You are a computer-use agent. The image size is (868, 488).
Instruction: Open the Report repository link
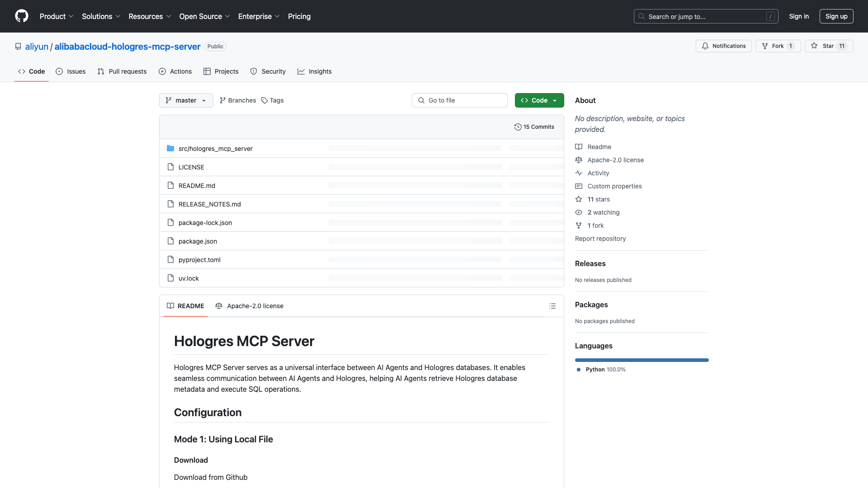[600, 239]
